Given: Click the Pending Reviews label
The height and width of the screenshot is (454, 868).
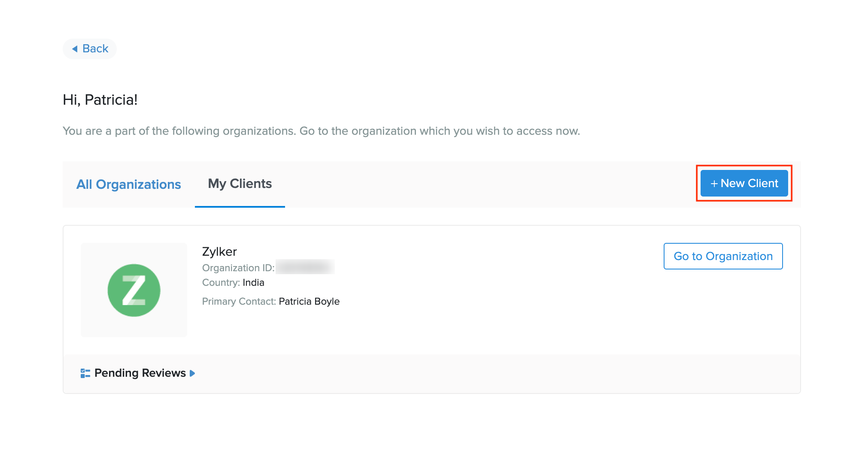Looking at the screenshot, I should pos(140,373).
